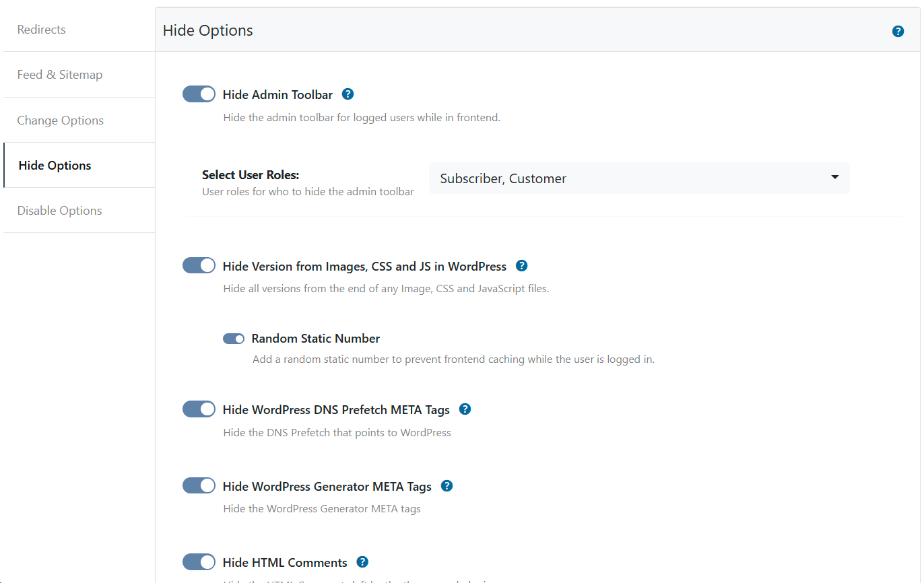Click help icon beside Hide Version from Images
924x583 pixels.
[521, 266]
